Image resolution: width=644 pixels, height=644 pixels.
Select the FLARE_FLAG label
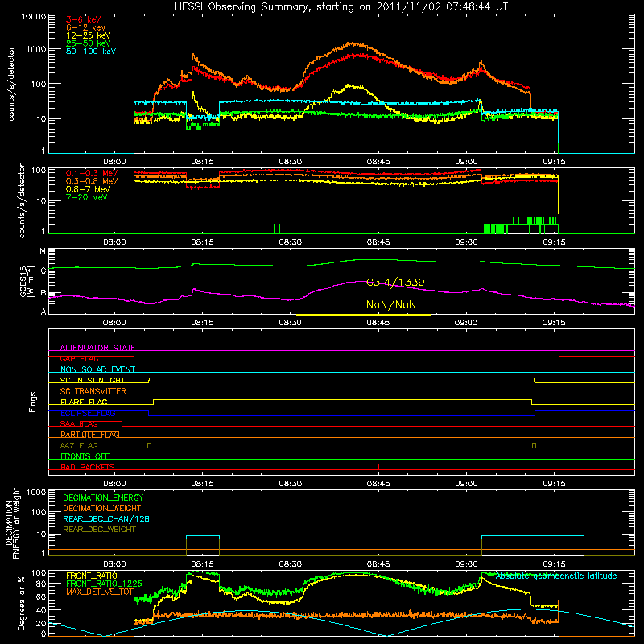(x=84, y=402)
